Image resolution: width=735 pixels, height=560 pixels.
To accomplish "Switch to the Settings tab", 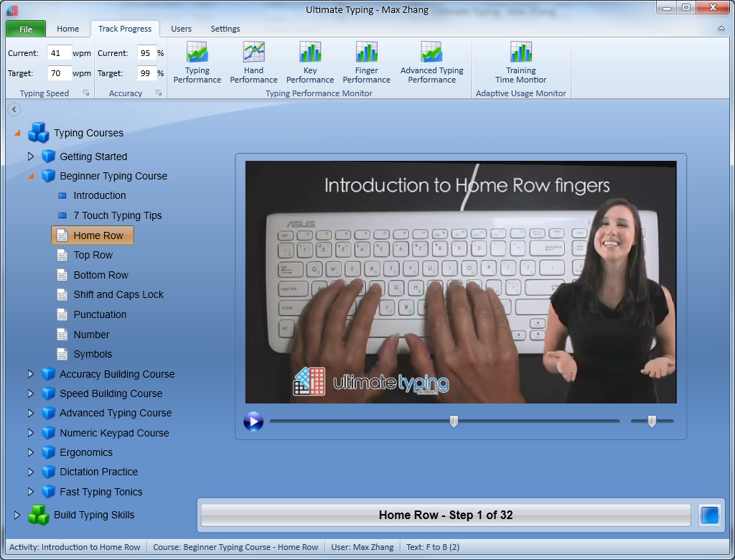I will point(225,29).
